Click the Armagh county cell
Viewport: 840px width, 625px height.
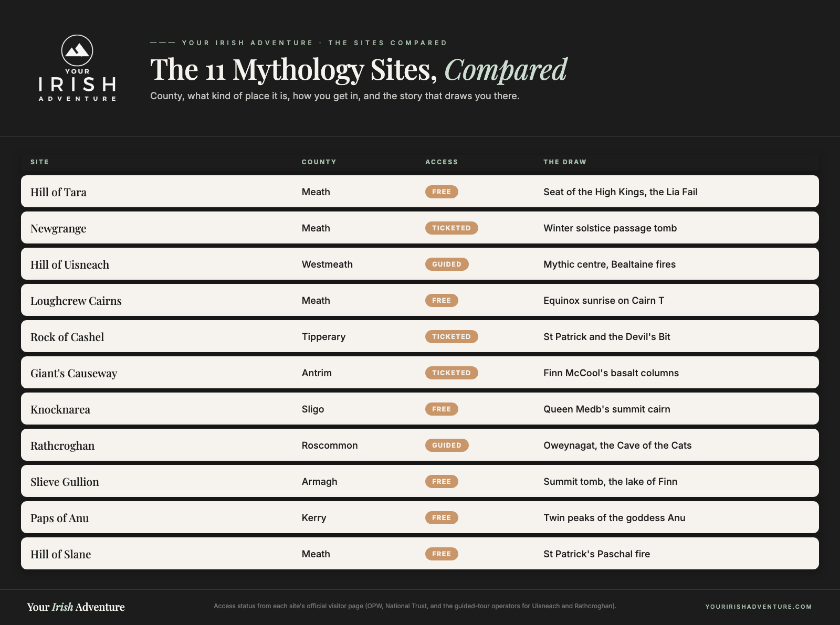pos(319,482)
